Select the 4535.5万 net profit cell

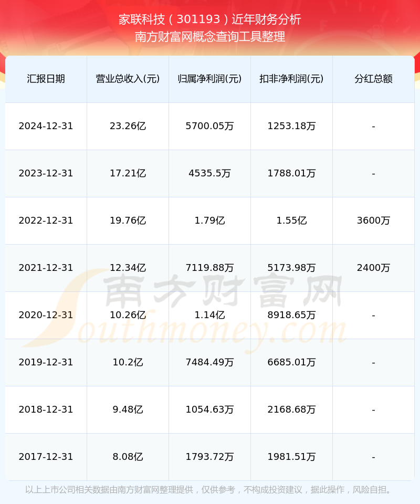210,173
